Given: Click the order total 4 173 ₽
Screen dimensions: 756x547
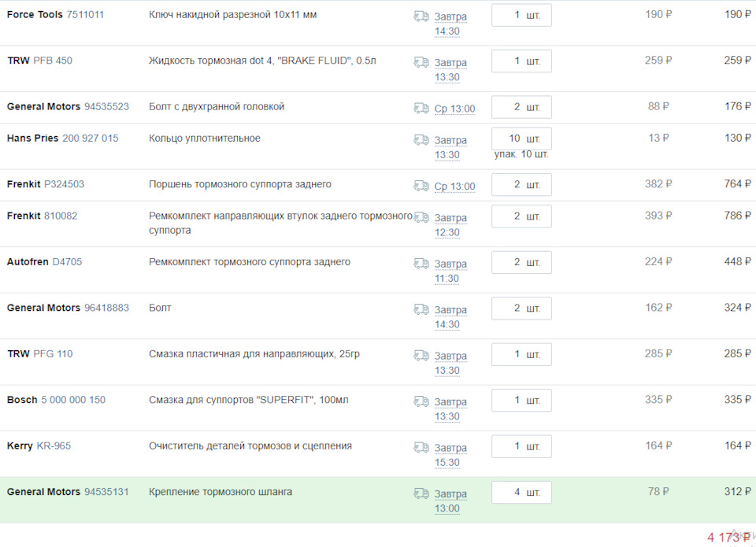Looking at the screenshot, I should [x=728, y=538].
